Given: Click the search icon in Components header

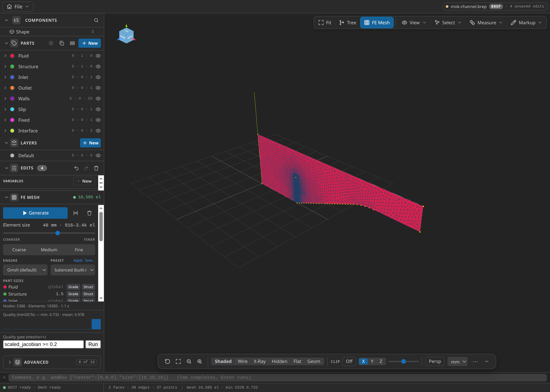Looking at the screenshot, I should click(96, 20).
